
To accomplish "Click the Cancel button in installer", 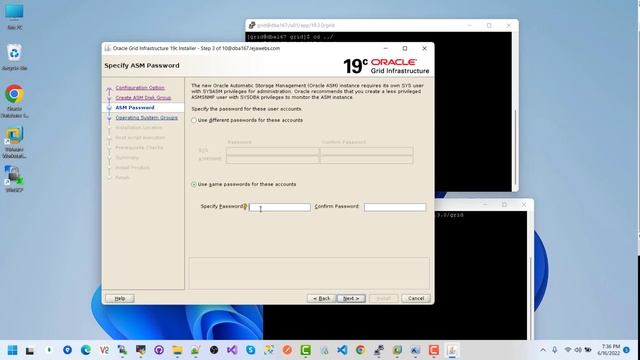I will click(416, 298).
